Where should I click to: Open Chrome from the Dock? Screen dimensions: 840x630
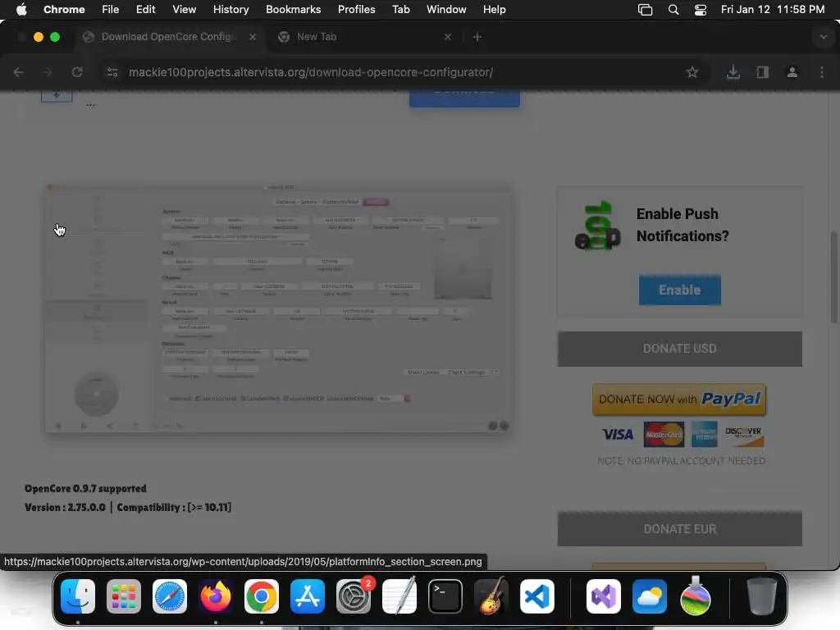click(x=262, y=596)
